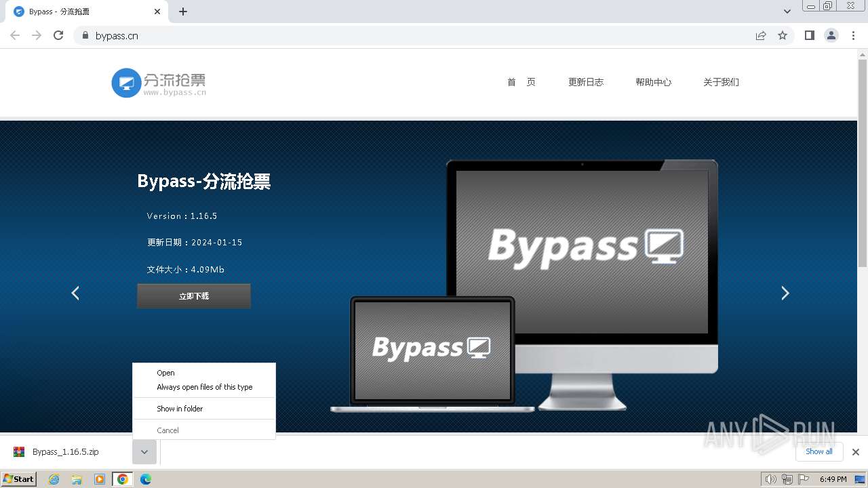Click the taskbar clock 6:49 PM

tap(833, 479)
